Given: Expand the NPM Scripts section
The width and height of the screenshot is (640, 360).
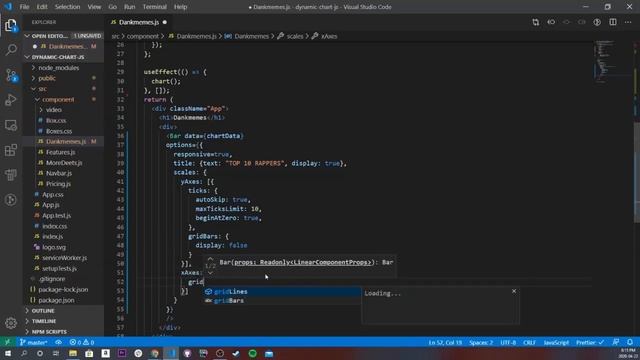Looking at the screenshot, I should click(x=63, y=332).
